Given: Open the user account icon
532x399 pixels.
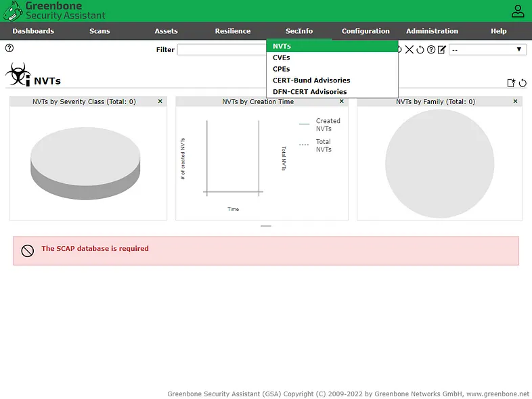Looking at the screenshot, I should pos(518,11).
